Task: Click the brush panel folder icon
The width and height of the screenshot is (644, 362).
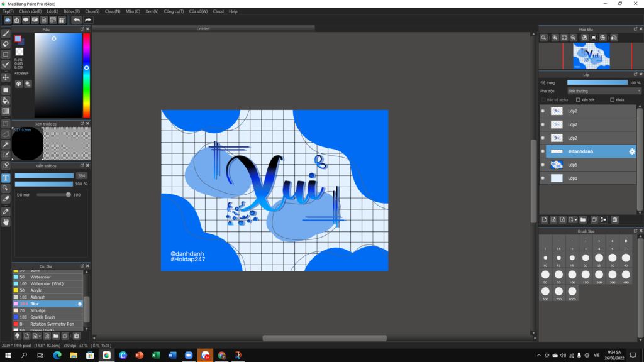Action: pyautogui.click(x=56, y=336)
